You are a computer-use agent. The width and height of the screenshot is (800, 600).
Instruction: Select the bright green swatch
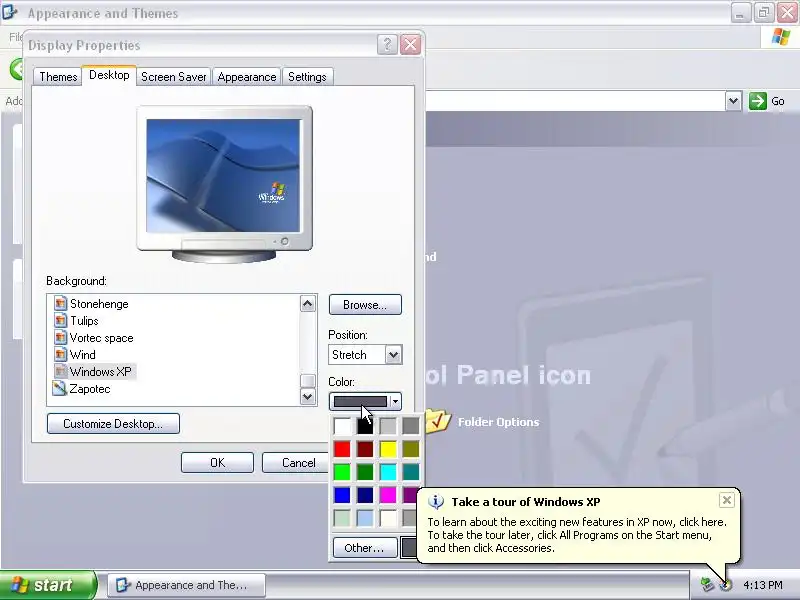[342, 472]
